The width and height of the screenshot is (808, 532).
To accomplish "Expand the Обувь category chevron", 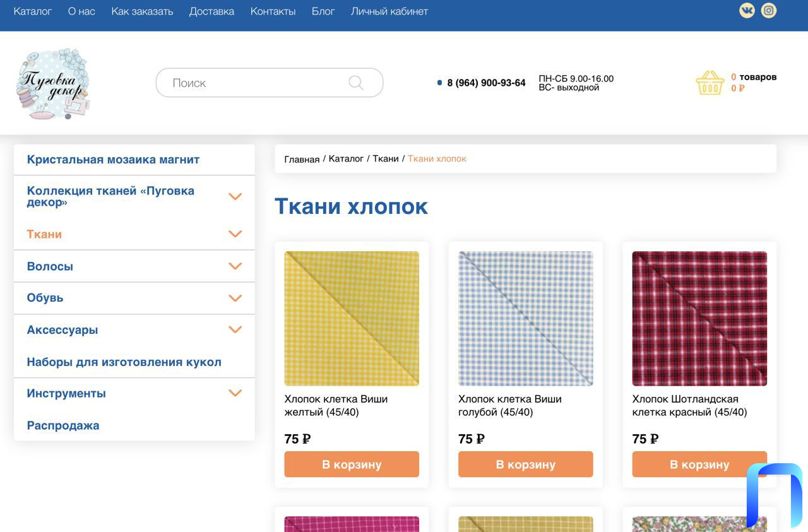I will click(235, 298).
